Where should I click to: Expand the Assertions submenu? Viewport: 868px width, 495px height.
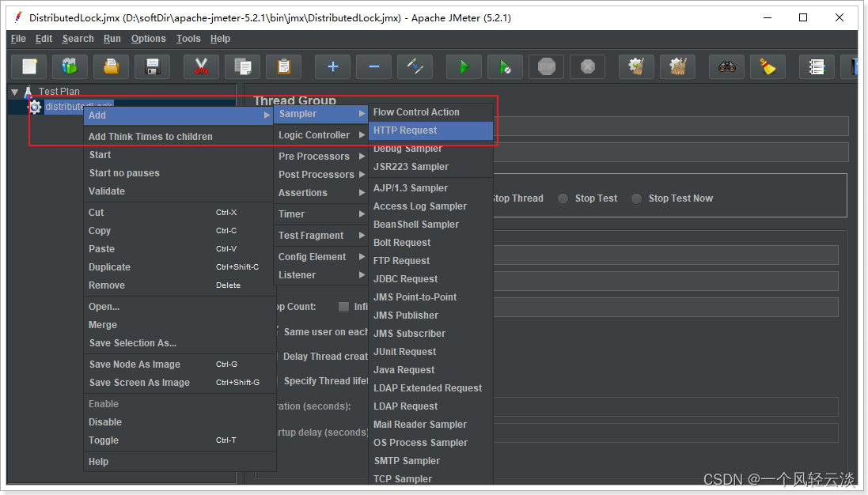[321, 192]
